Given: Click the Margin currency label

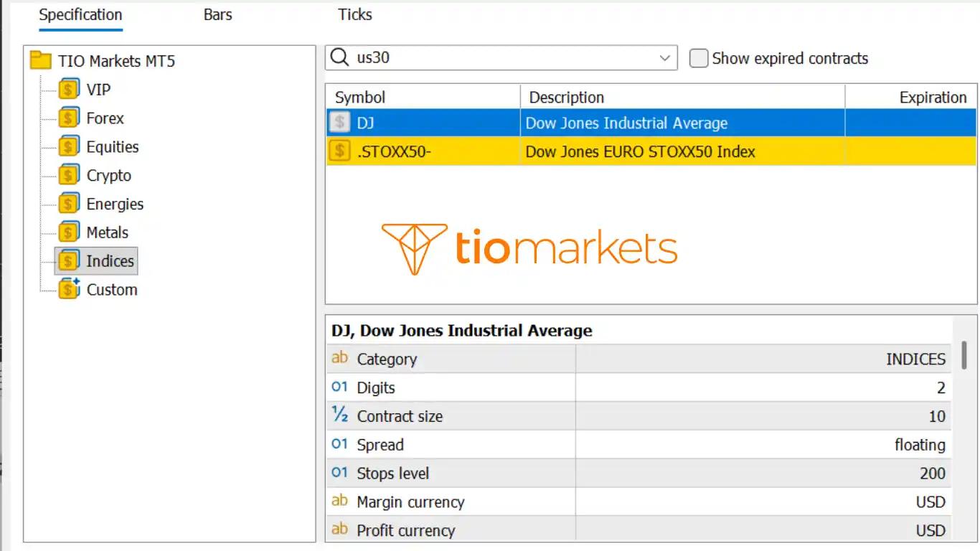Looking at the screenshot, I should coord(410,502).
